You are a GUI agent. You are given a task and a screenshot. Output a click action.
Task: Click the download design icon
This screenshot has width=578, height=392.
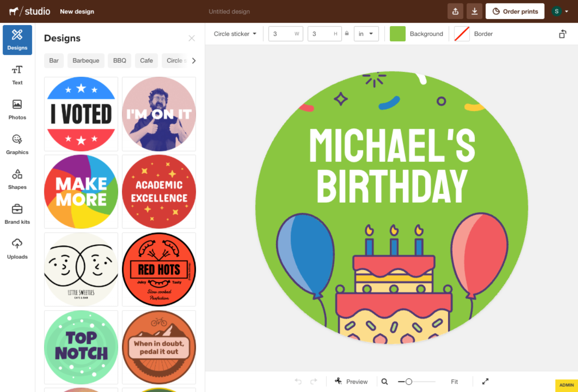click(474, 11)
